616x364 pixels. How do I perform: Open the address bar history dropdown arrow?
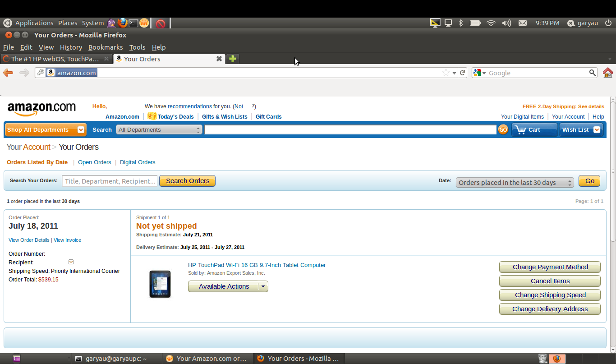tap(454, 73)
